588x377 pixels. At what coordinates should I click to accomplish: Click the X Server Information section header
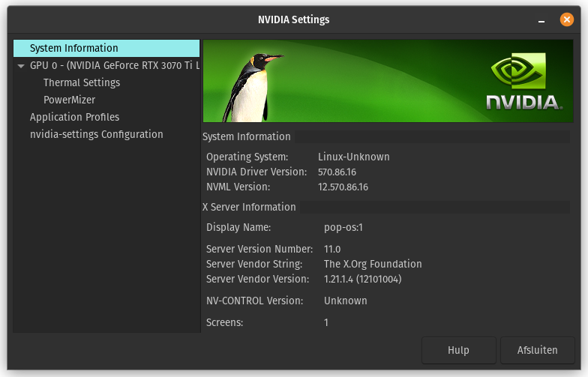249,207
